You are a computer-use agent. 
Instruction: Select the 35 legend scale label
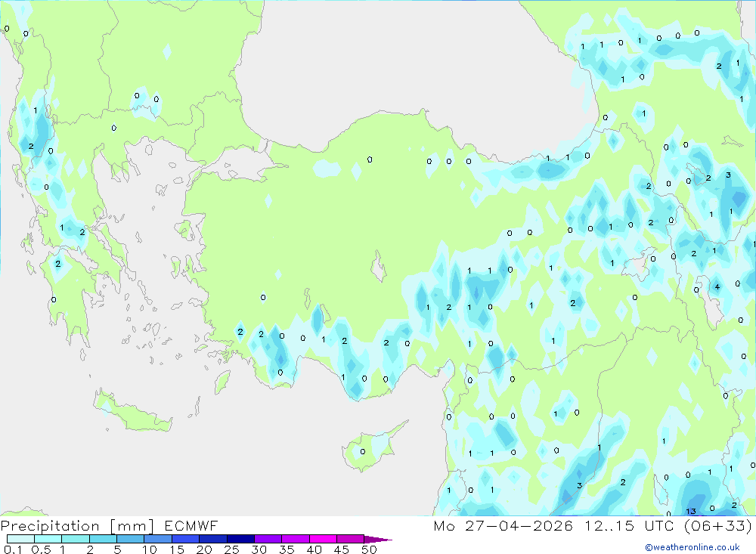[x=287, y=549]
